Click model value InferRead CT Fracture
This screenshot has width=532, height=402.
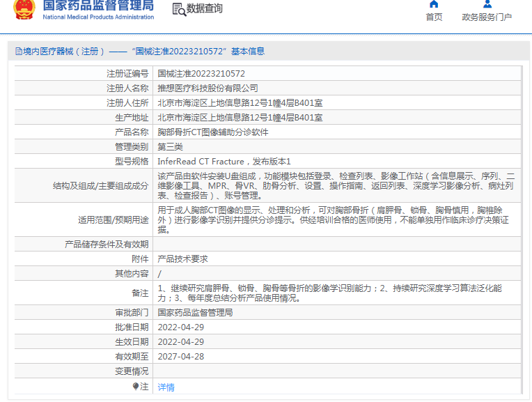click(x=201, y=161)
